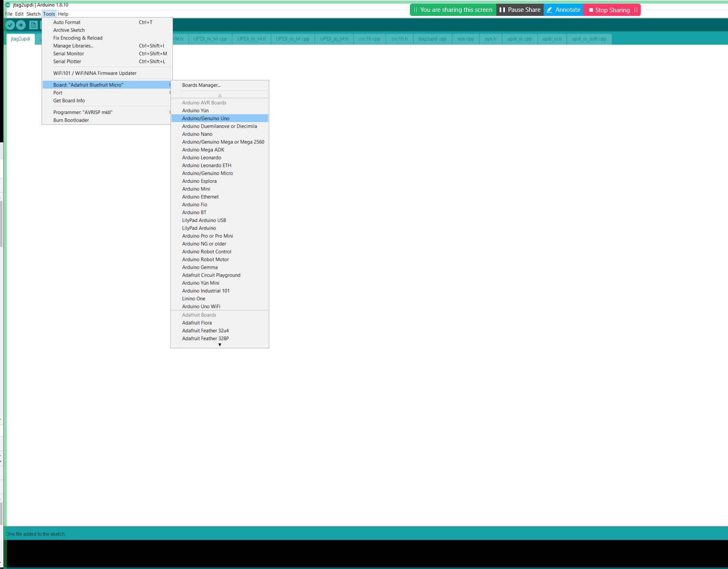The height and width of the screenshot is (569, 728).
Task: Open the jtag2updi.cpp tab
Action: (x=432, y=39)
